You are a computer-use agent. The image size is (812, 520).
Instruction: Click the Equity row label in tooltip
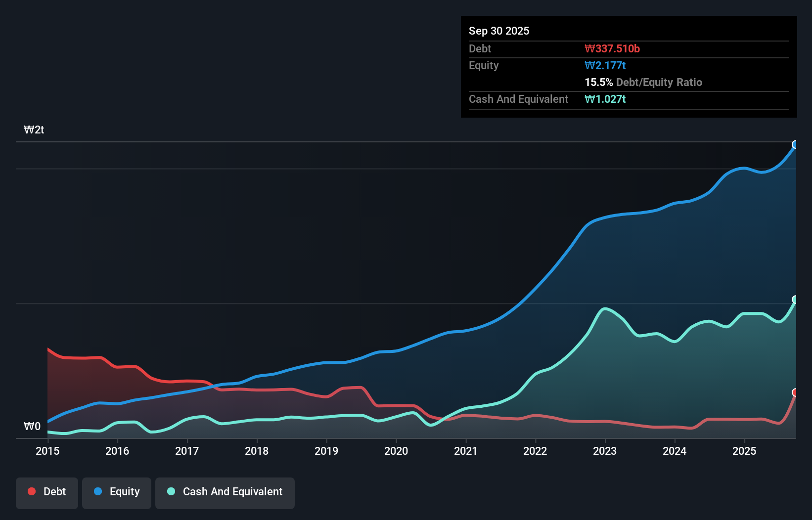point(484,65)
